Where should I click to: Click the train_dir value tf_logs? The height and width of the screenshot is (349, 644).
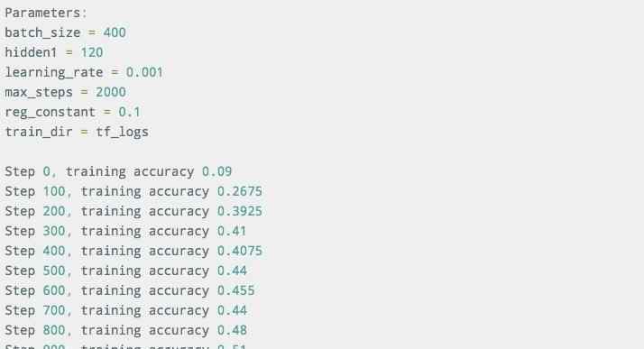pos(122,132)
